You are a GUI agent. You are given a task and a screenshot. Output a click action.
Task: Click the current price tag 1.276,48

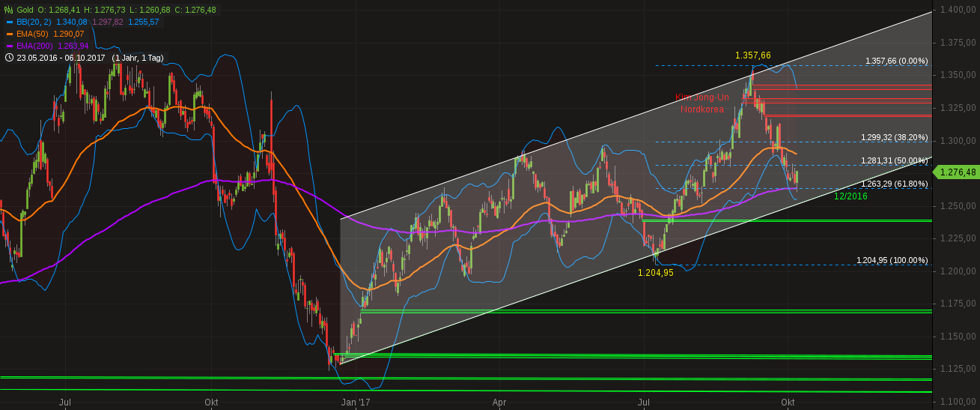955,172
